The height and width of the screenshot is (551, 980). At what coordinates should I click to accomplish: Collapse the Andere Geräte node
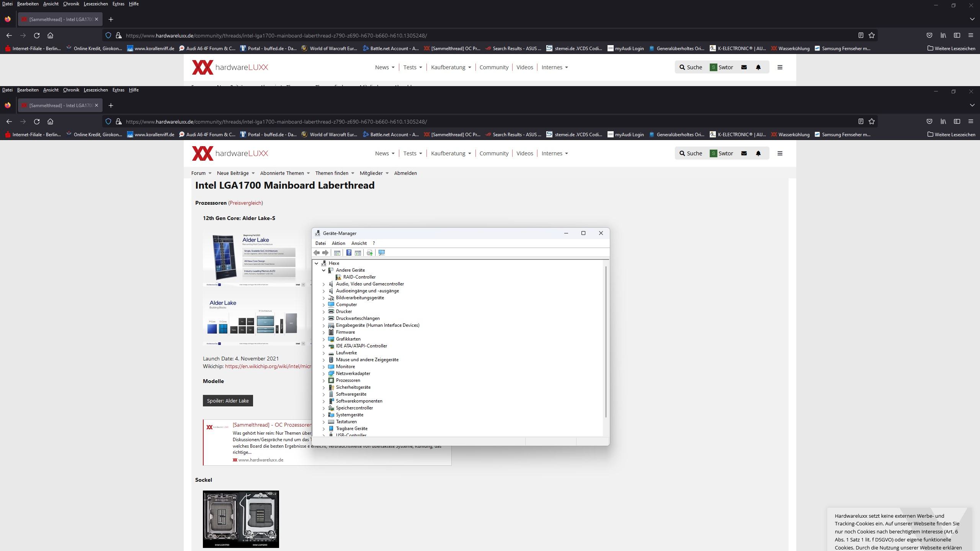324,270
